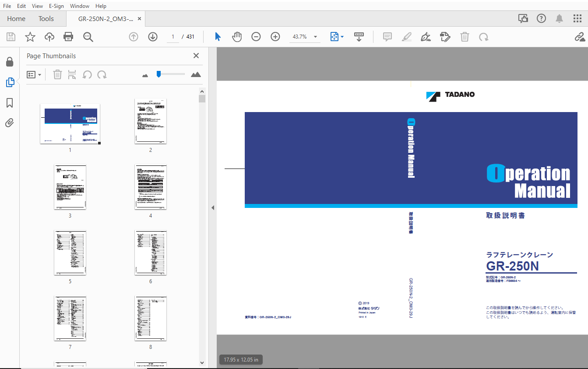
Task: Select the GR-250N-2_OM3 document tab
Action: (x=105, y=18)
